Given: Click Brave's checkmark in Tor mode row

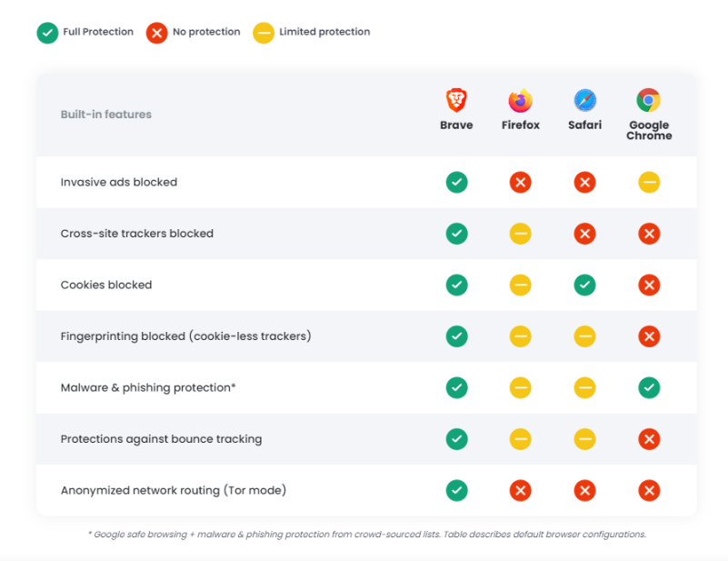Looking at the screenshot, I should pyautogui.click(x=457, y=490).
